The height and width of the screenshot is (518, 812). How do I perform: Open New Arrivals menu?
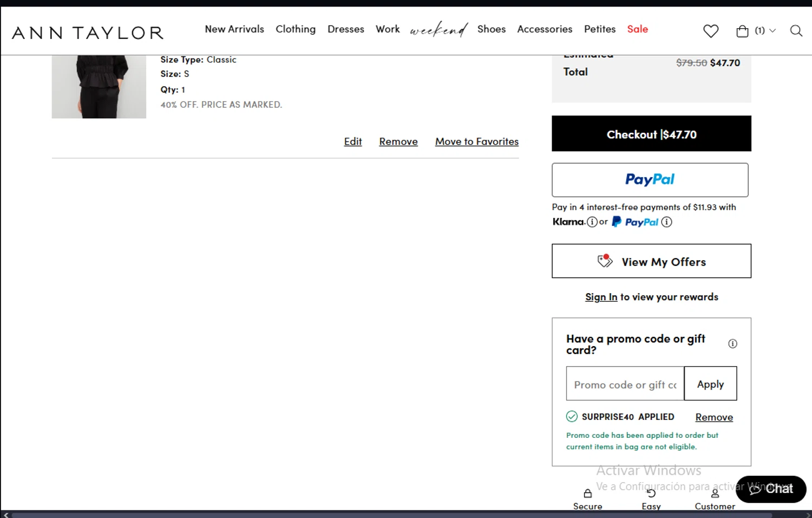(x=234, y=29)
